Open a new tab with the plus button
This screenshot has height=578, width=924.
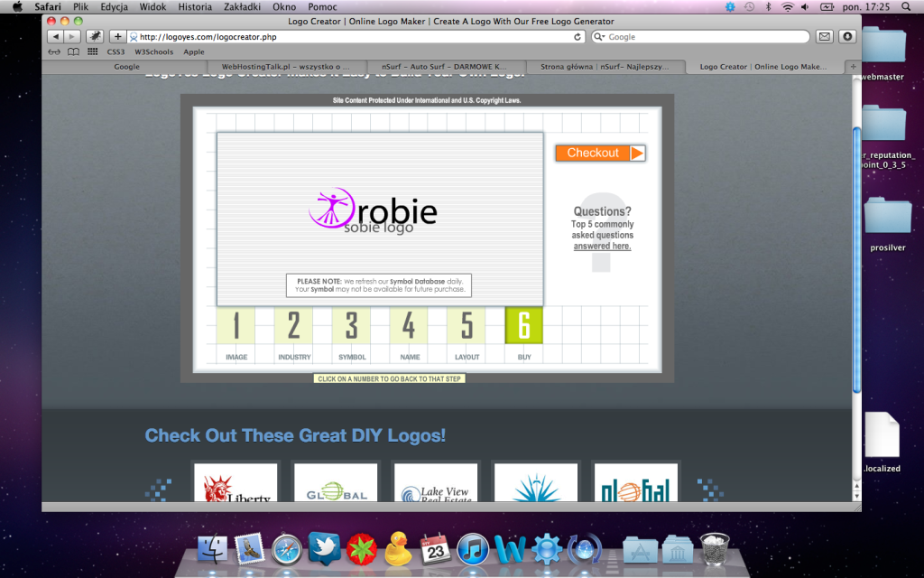tap(853, 67)
